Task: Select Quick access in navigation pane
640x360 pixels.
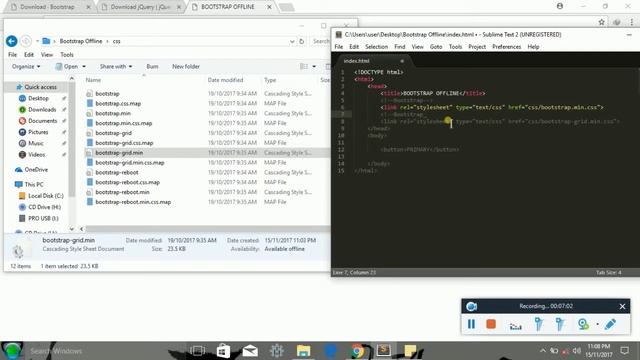Action: (x=40, y=87)
